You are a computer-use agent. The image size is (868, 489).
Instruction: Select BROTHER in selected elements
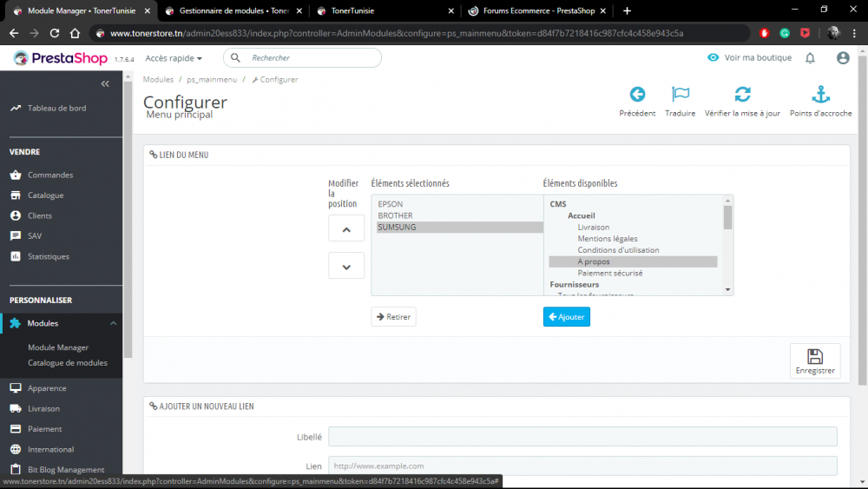coord(459,215)
